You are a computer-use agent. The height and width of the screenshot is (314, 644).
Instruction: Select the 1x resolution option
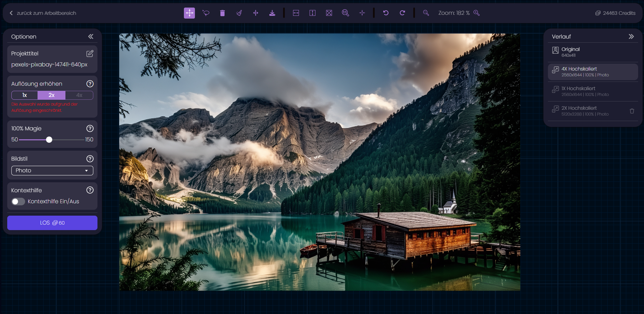pos(25,95)
